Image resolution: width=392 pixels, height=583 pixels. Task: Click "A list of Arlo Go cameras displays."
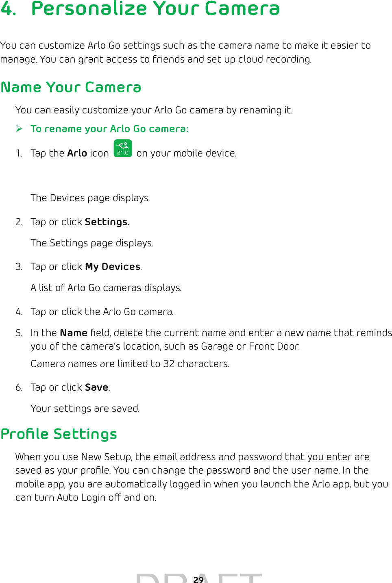[x=106, y=288]
